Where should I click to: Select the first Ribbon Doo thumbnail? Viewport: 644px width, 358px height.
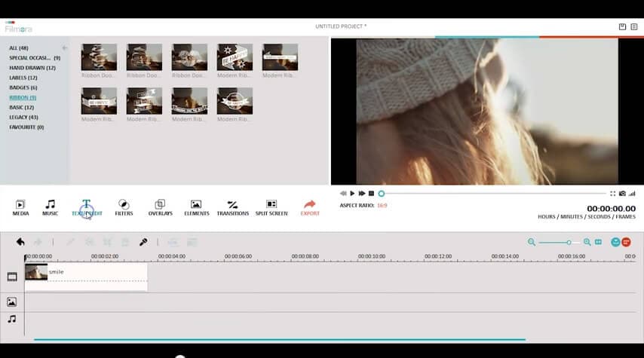point(99,57)
